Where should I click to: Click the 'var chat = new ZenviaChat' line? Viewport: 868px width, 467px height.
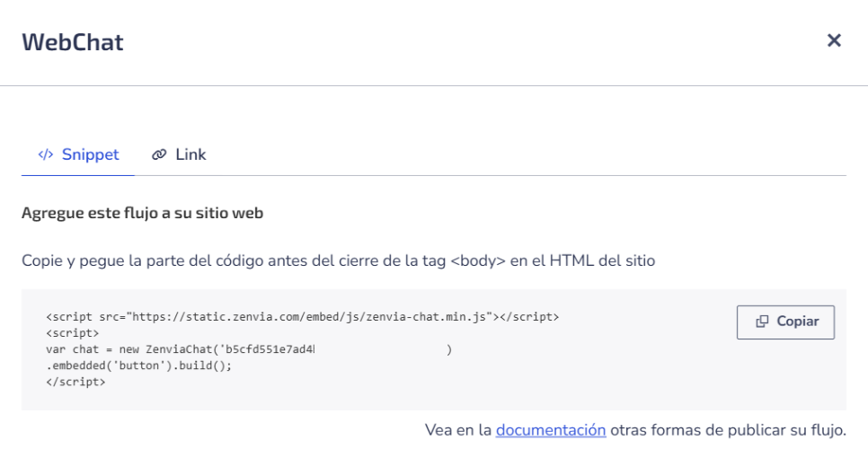point(249,349)
